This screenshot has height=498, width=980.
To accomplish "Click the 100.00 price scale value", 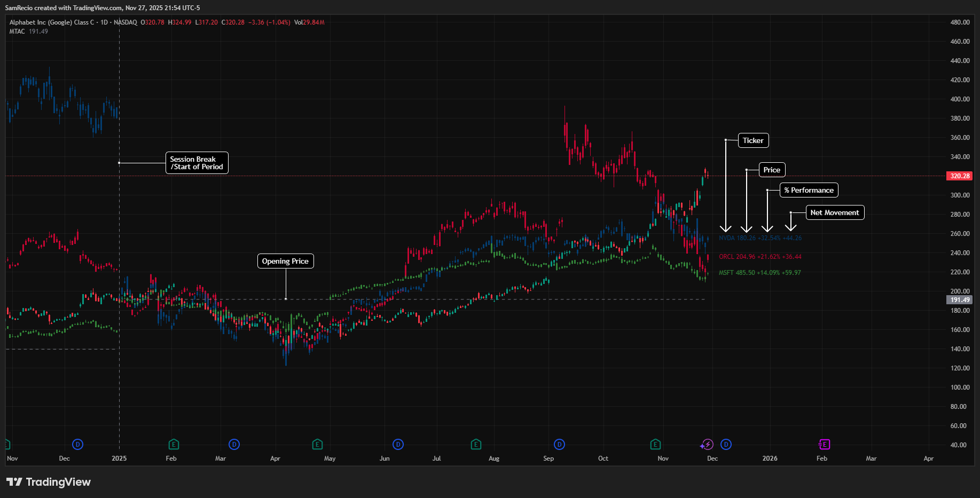I will click(960, 388).
